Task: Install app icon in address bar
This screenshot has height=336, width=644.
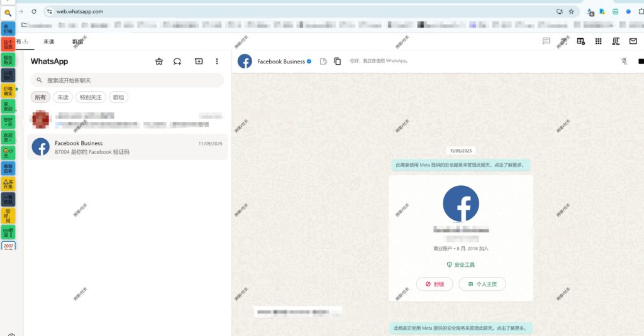Action: tap(559, 11)
